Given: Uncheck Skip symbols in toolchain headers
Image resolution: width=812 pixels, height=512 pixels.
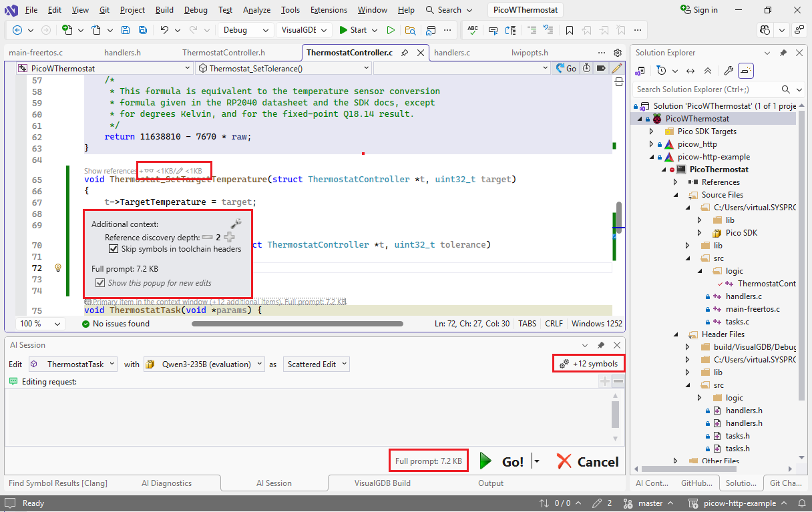Looking at the screenshot, I should [x=114, y=249].
